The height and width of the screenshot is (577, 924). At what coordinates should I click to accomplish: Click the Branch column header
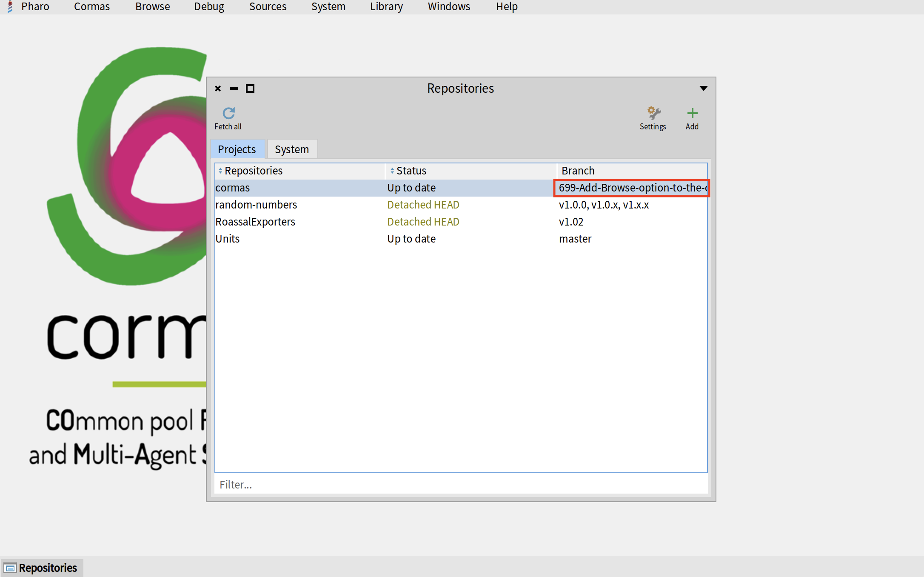578,171
